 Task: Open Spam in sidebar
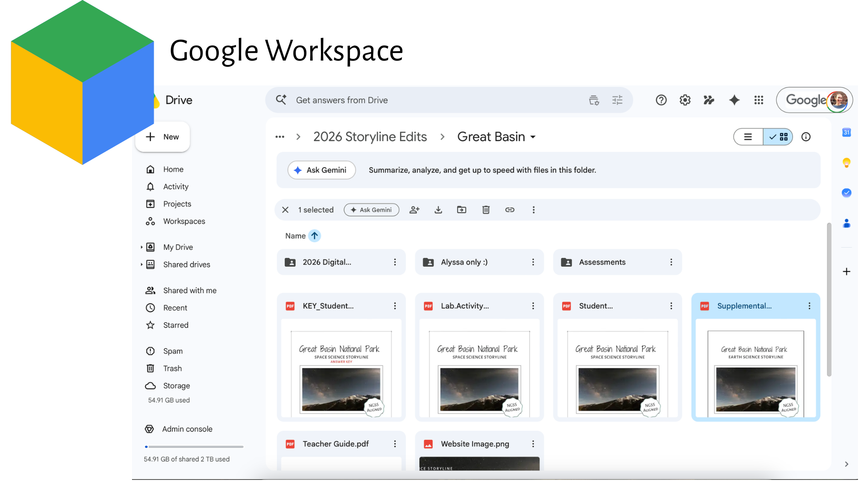(173, 351)
